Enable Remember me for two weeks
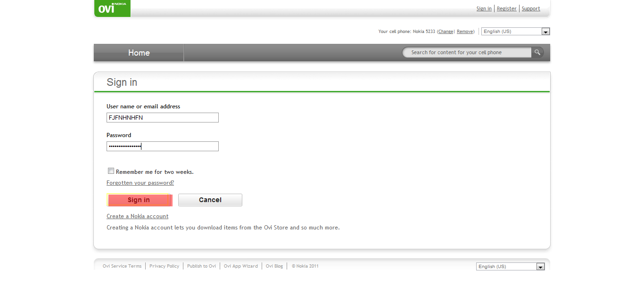The width and height of the screenshot is (644, 294). tap(111, 171)
